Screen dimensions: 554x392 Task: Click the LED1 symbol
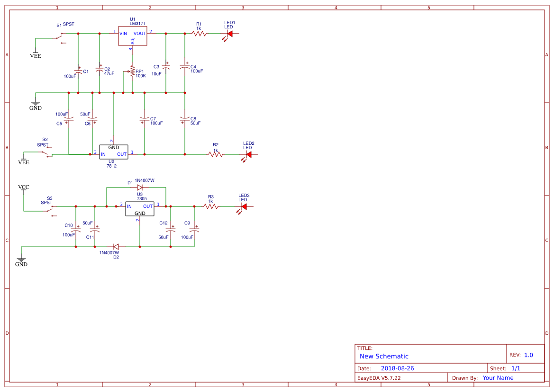point(229,34)
